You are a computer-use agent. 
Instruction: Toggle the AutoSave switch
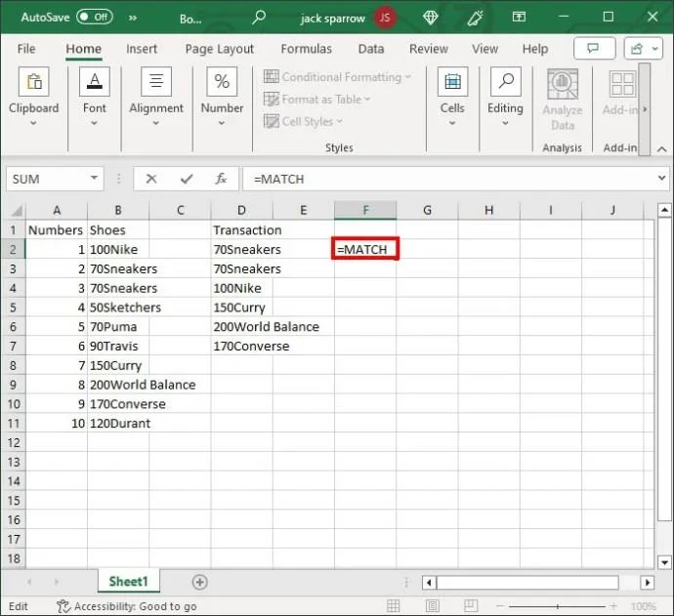click(x=94, y=18)
